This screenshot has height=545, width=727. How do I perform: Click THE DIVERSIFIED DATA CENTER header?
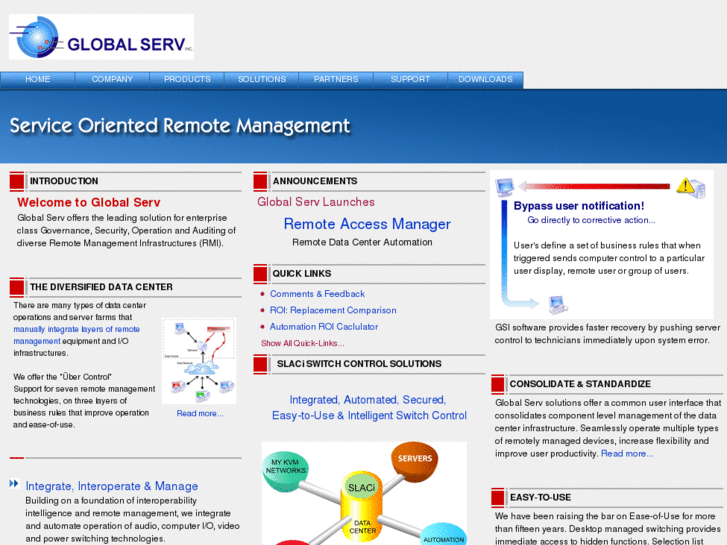[x=101, y=287]
